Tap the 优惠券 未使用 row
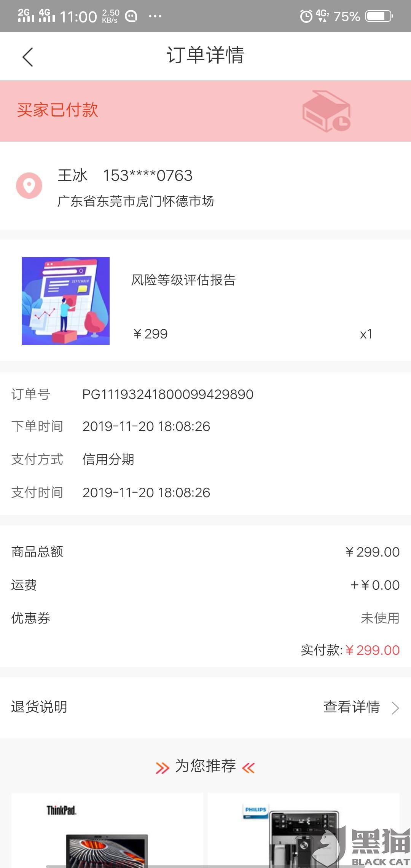Screen dimensions: 411x868 click(x=205, y=618)
